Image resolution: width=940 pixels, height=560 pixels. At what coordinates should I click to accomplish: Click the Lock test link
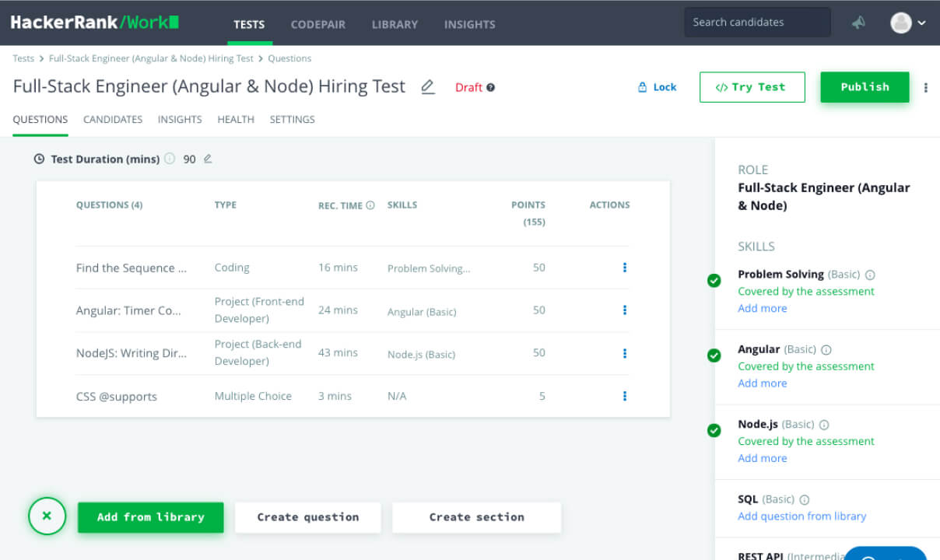click(x=657, y=87)
